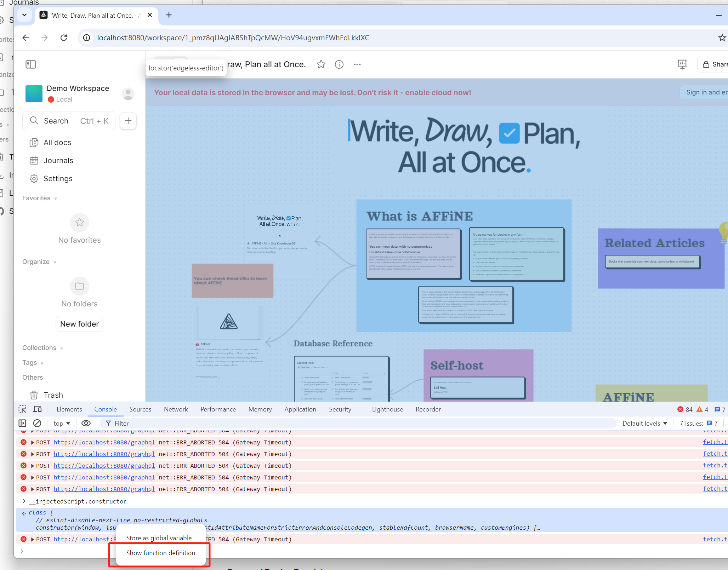
Task: Toggle device toolbar in DevTools
Action: (37, 409)
